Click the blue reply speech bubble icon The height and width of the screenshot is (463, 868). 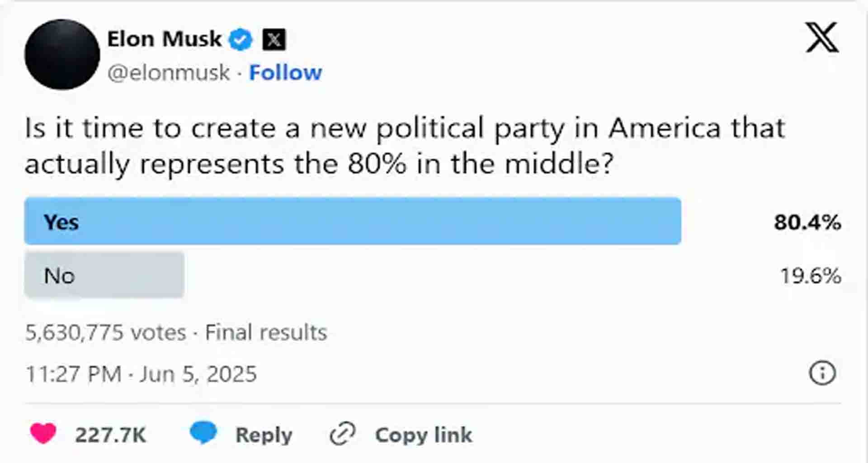[x=203, y=432]
